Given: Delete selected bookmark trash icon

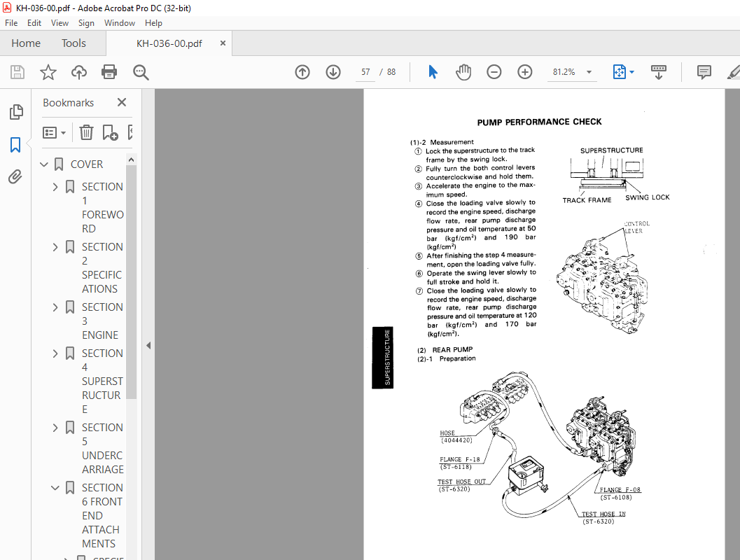Looking at the screenshot, I should 86,132.
